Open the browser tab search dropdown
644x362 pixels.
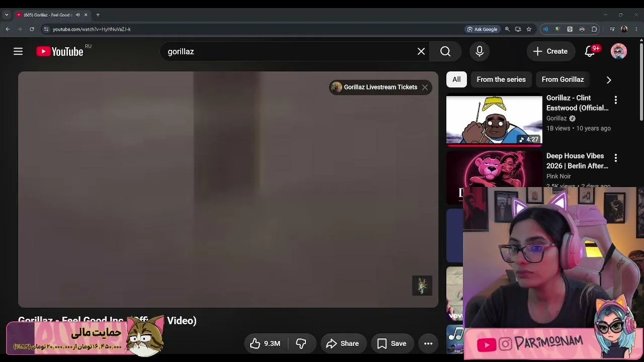pos(7,15)
